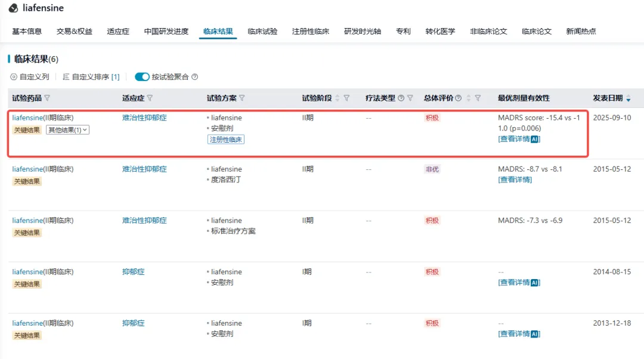Expand the 其他结果(1) dropdown
The image size is (644, 359).
click(68, 130)
